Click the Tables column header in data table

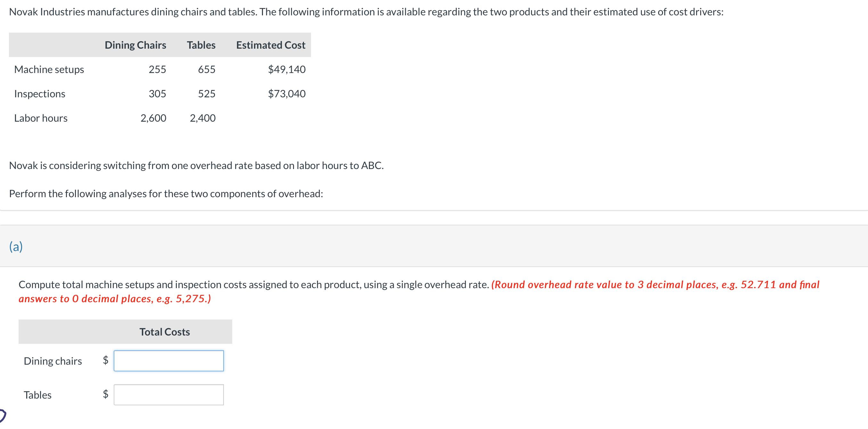pos(201,45)
